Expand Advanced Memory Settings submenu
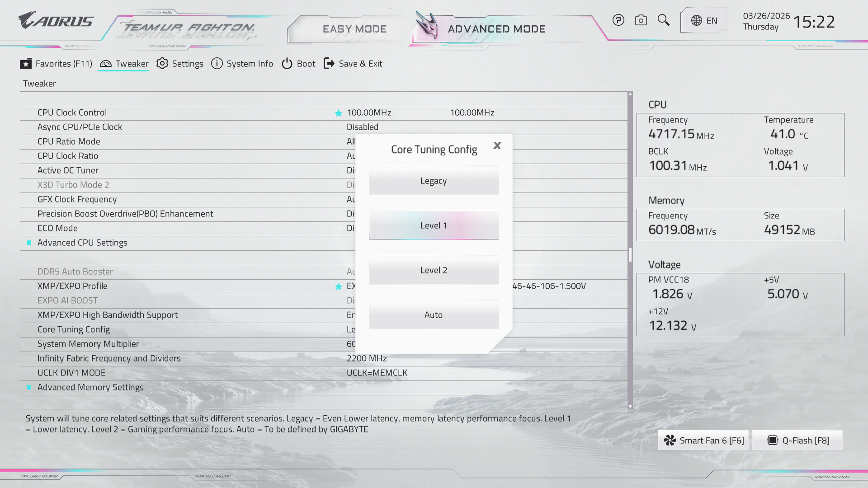The image size is (868, 488). pyautogui.click(x=90, y=387)
